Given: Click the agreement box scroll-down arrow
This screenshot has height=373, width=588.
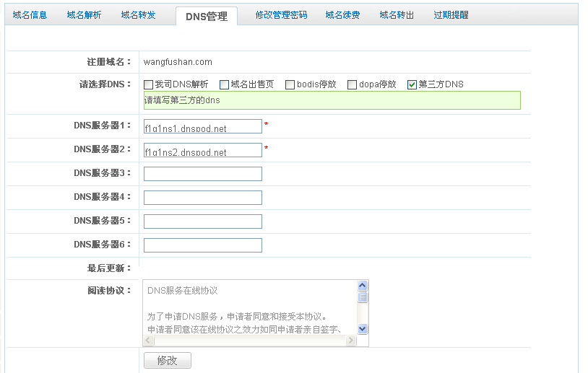Looking at the screenshot, I should pos(363,328).
